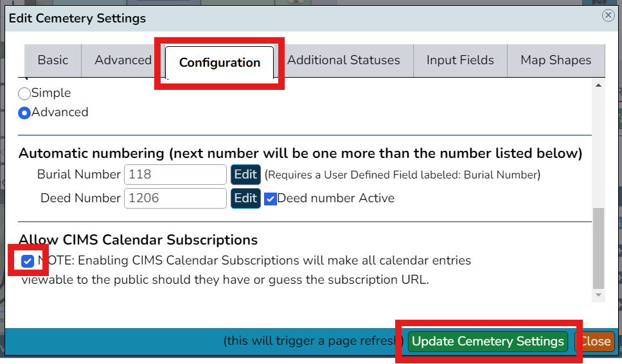The image size is (622, 364).
Task: Select the Configuration tab
Action: click(219, 63)
